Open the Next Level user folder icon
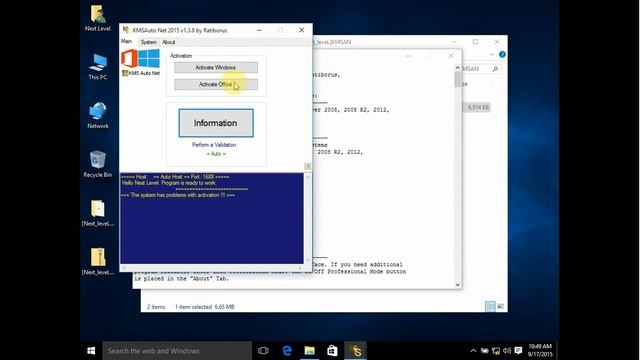640x360 pixels. pos(98,18)
